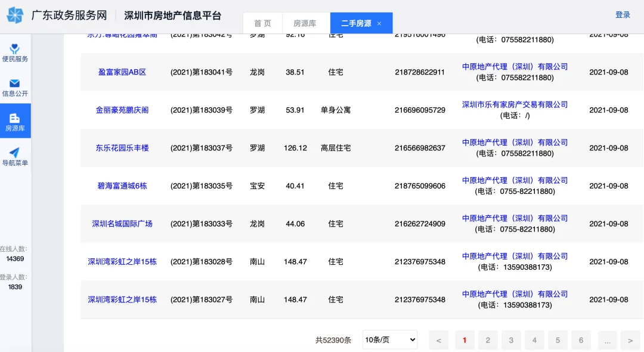Click the code 216262724909
The image size is (644, 352).
420,224
